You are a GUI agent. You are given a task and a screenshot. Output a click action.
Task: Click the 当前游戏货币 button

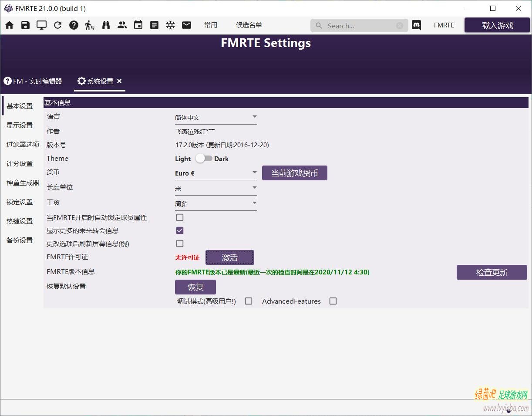pos(295,173)
